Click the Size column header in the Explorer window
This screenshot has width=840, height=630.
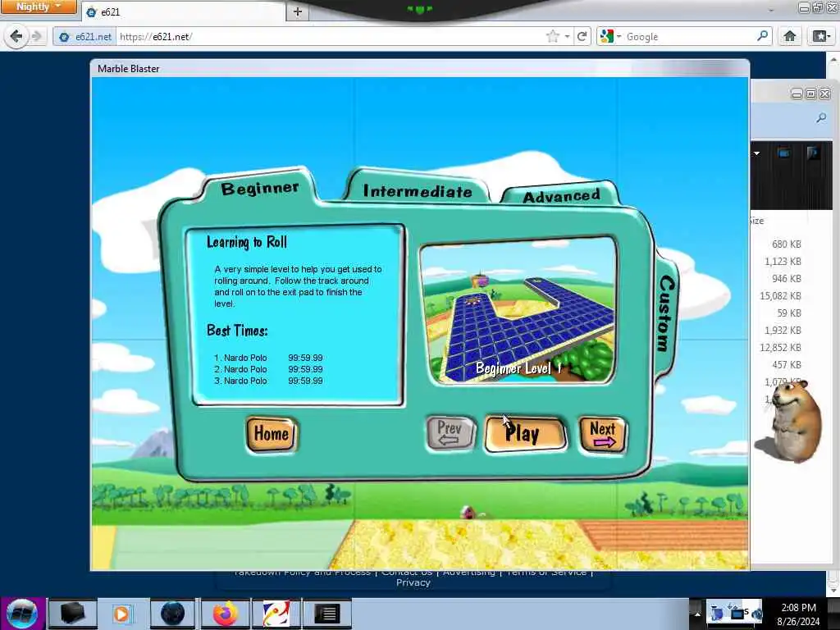click(757, 221)
